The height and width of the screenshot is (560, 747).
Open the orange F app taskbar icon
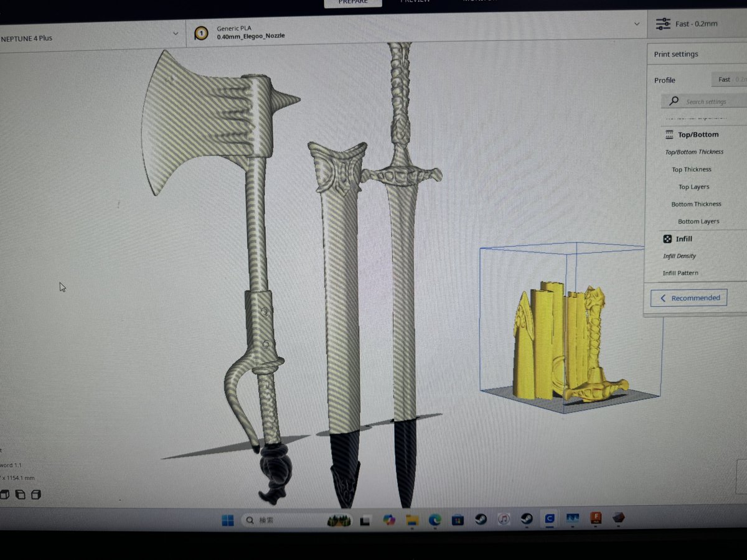[596, 518]
